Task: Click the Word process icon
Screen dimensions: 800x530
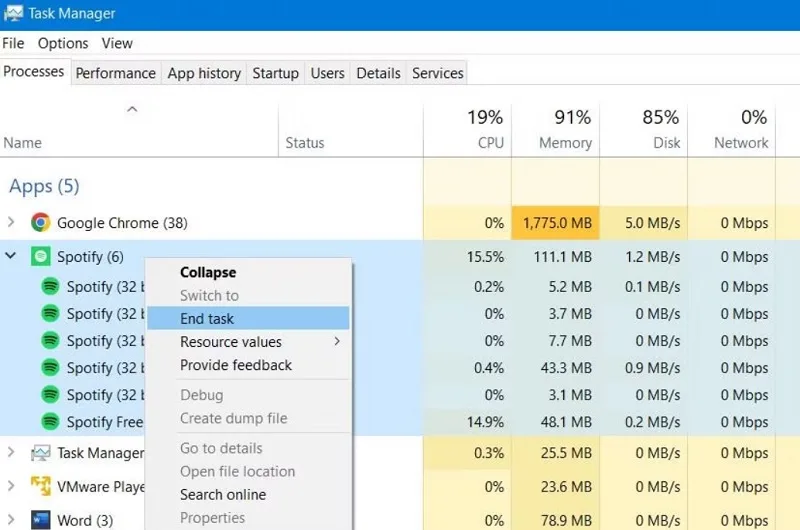Action: coord(40,520)
